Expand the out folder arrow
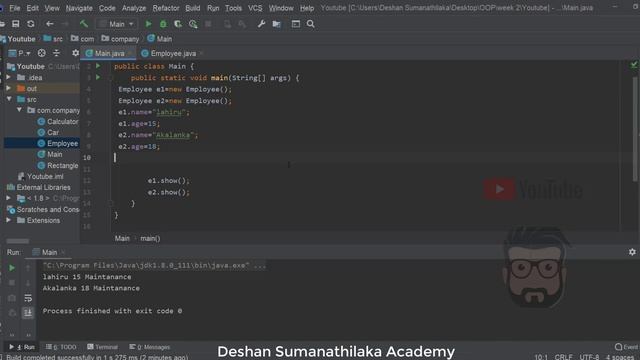640x360 pixels. 9,88
